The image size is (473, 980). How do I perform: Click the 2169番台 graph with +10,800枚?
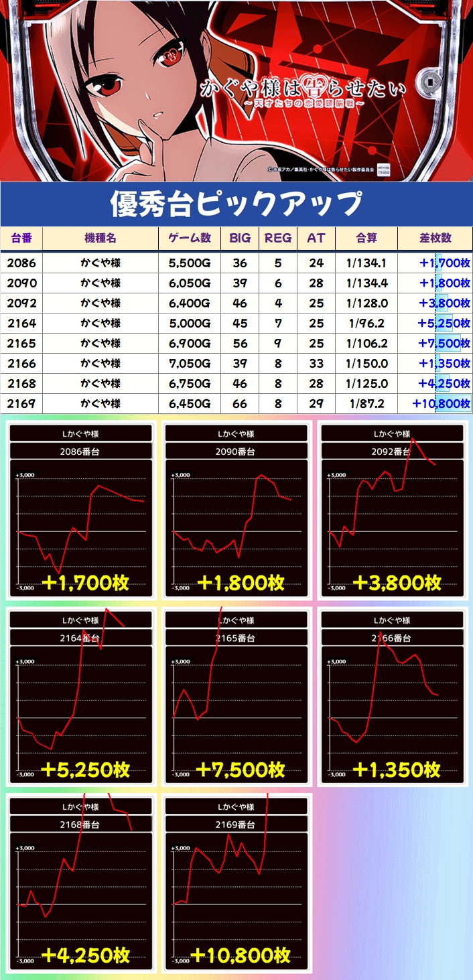click(x=236, y=884)
